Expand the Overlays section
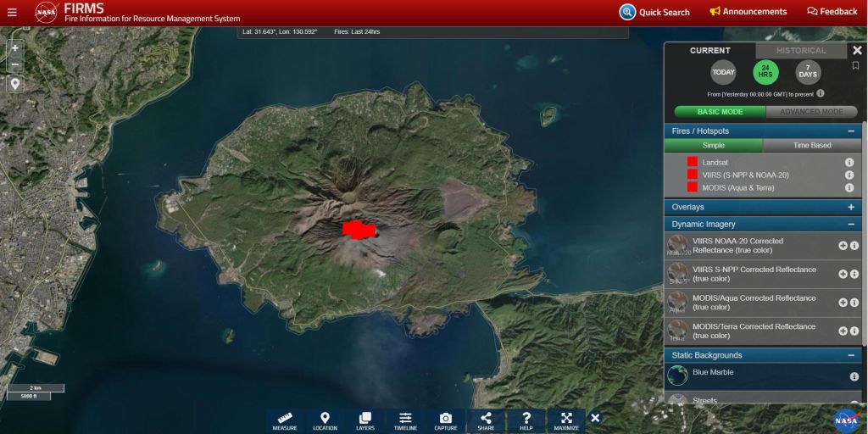The width and height of the screenshot is (868, 434). coord(850,207)
